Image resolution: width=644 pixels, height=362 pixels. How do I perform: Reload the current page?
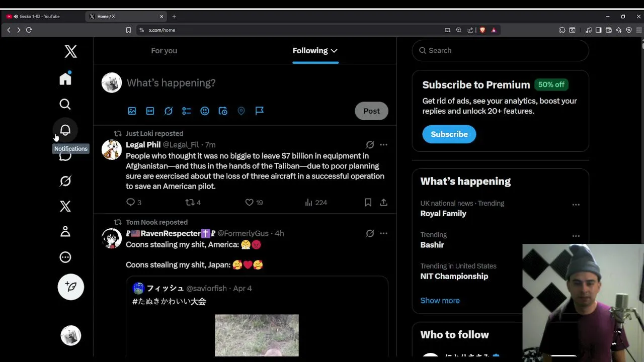29,30
